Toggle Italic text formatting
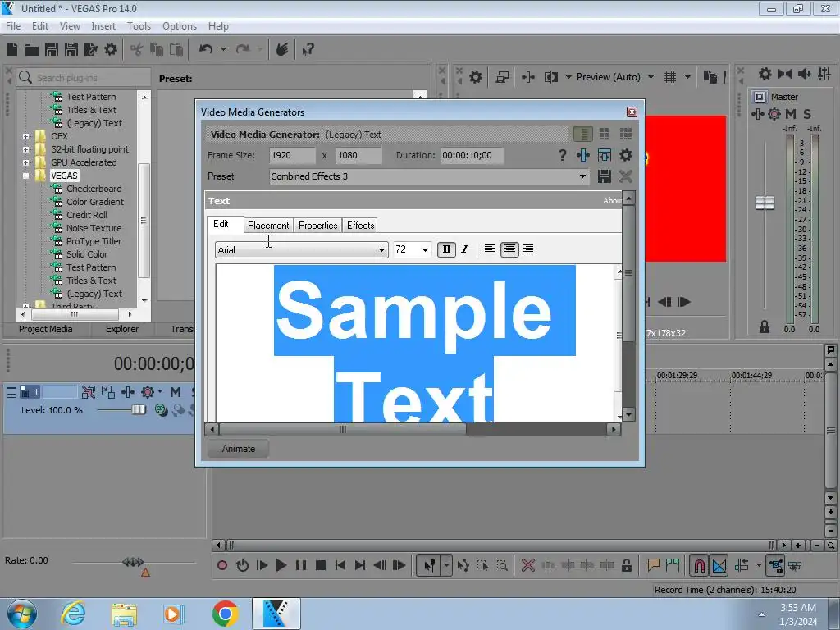The image size is (840, 630). tap(464, 249)
